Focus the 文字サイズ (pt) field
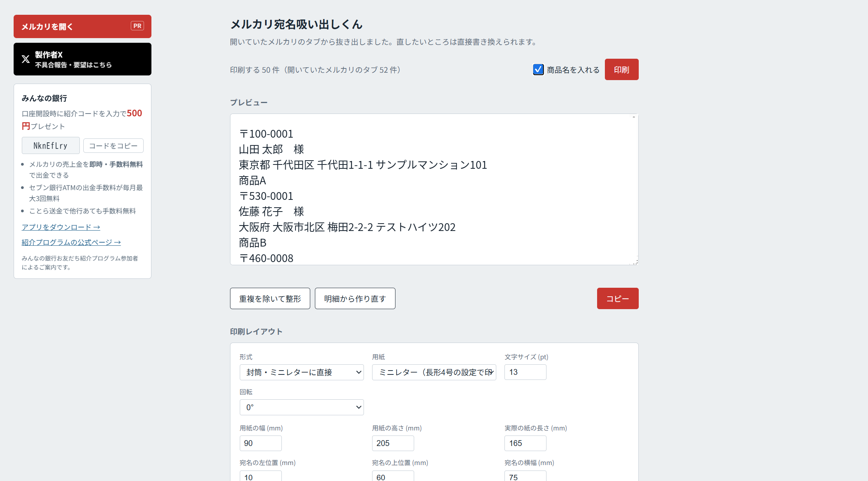Screen dimensions: 868x481 [525, 372]
